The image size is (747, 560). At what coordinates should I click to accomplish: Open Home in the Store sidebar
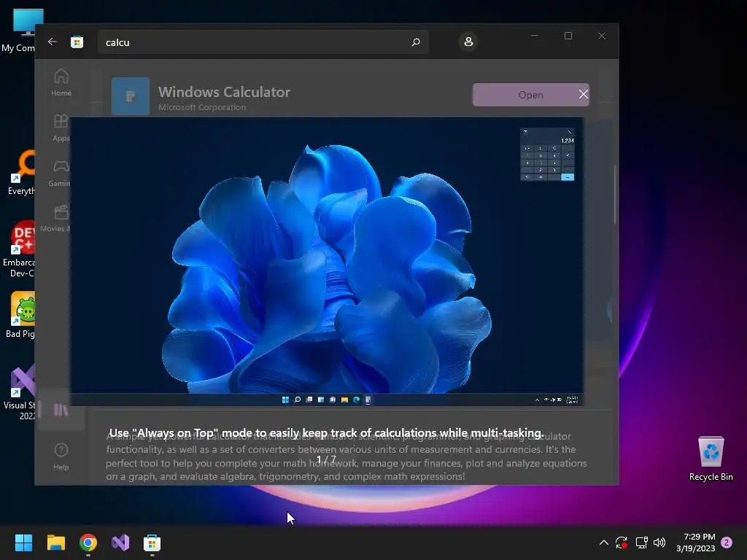coord(61,82)
